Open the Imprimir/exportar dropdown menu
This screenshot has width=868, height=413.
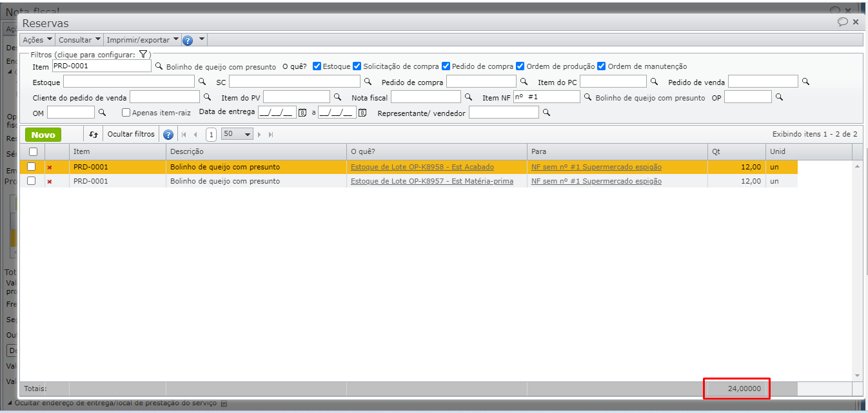(x=143, y=40)
